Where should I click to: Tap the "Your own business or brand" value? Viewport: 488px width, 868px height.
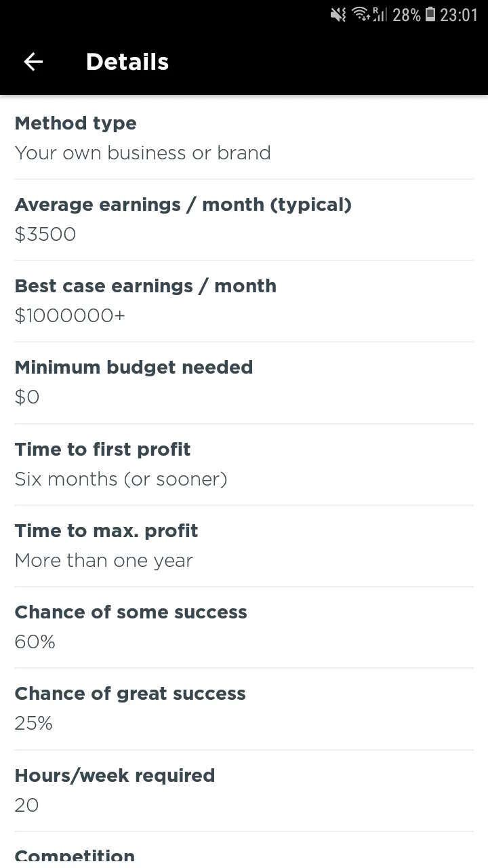(142, 153)
